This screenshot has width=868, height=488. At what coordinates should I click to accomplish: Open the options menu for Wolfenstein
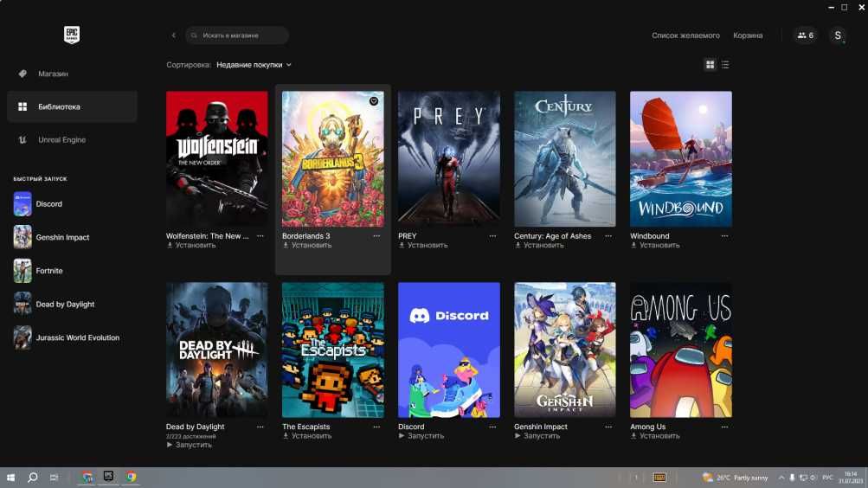[260, 236]
